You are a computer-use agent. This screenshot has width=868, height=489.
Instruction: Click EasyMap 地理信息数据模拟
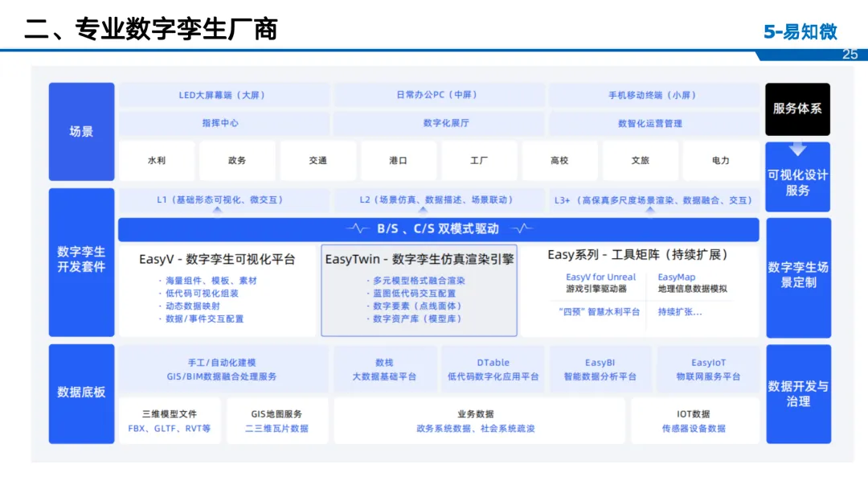coord(692,283)
